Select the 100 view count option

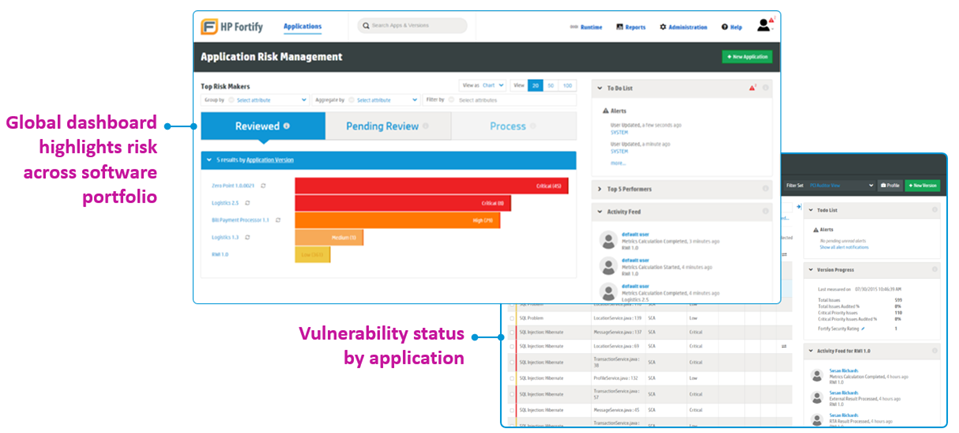pyautogui.click(x=568, y=86)
